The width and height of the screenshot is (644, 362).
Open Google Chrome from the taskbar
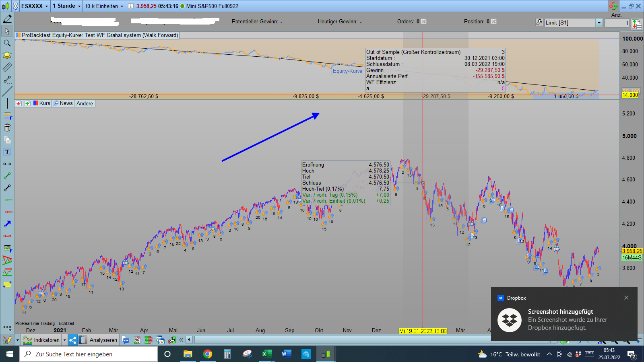(208, 354)
